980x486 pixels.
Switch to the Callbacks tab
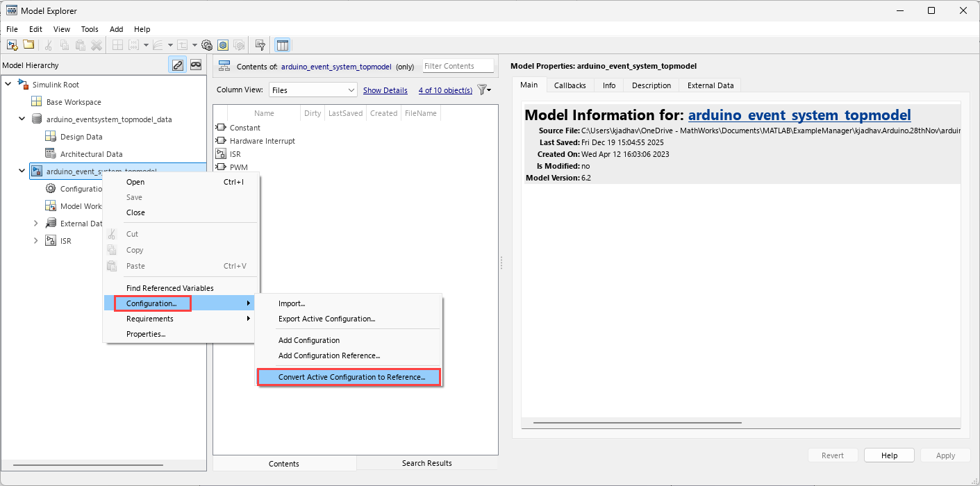coord(570,85)
